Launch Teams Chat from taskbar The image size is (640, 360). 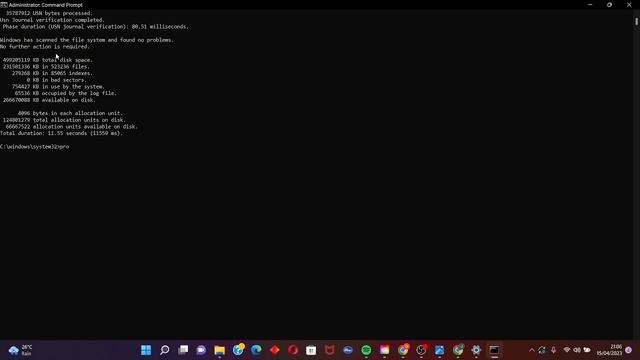point(201,350)
